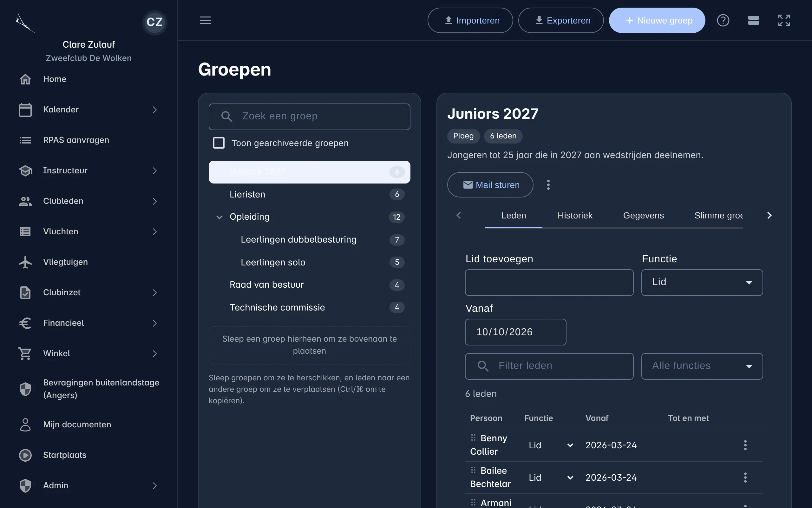Open Mijn documenten in the sidebar
The height and width of the screenshot is (508, 812).
(x=88, y=424)
